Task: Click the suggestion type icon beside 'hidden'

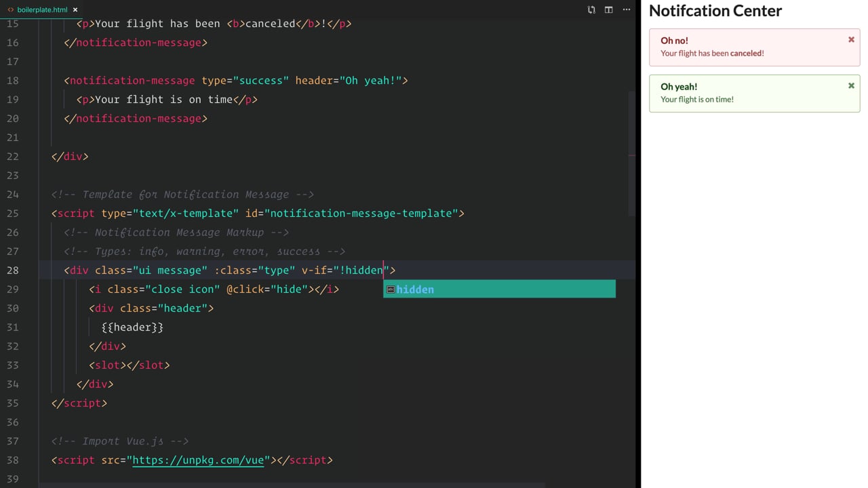Action: point(391,289)
